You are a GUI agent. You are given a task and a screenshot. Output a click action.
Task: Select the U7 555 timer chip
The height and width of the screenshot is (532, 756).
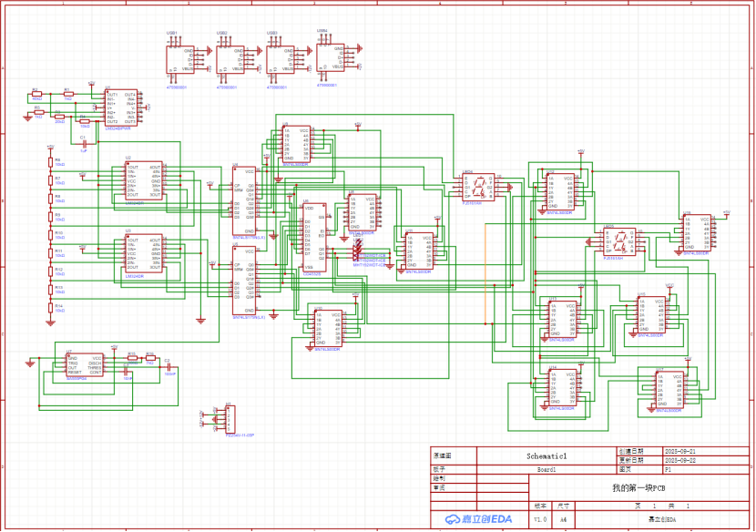[85, 365]
